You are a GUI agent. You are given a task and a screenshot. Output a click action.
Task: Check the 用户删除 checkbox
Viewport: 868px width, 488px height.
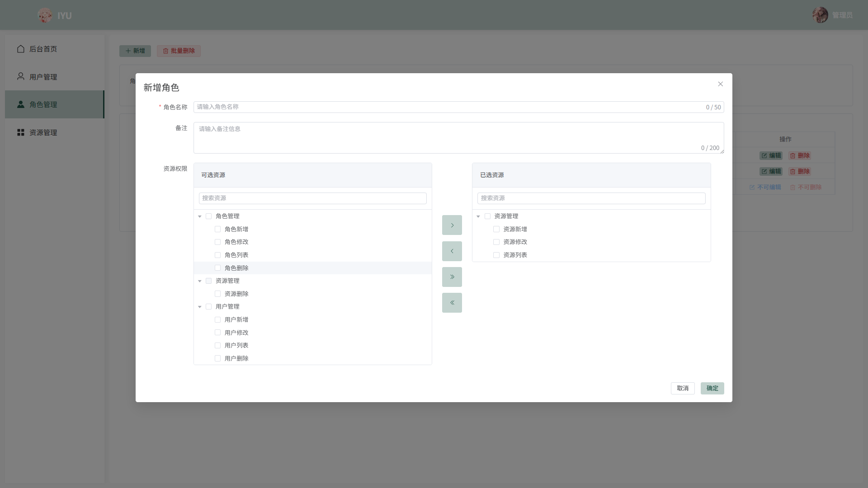pos(217,358)
